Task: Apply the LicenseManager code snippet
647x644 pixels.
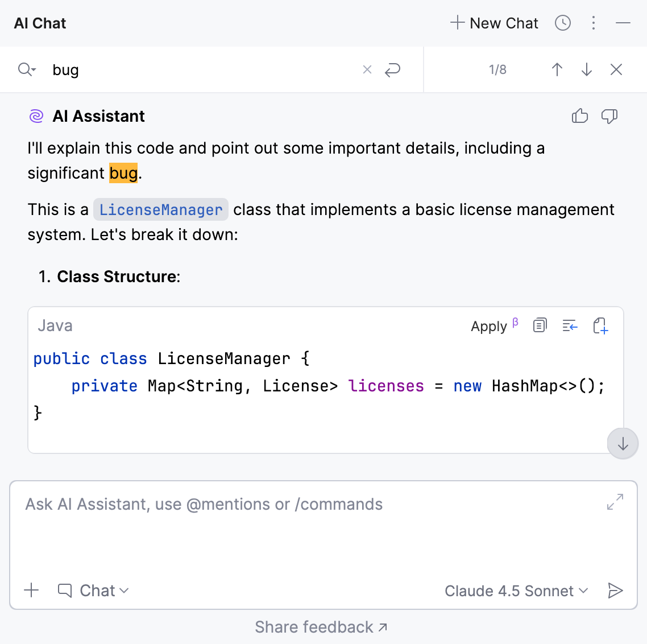Action: click(489, 325)
